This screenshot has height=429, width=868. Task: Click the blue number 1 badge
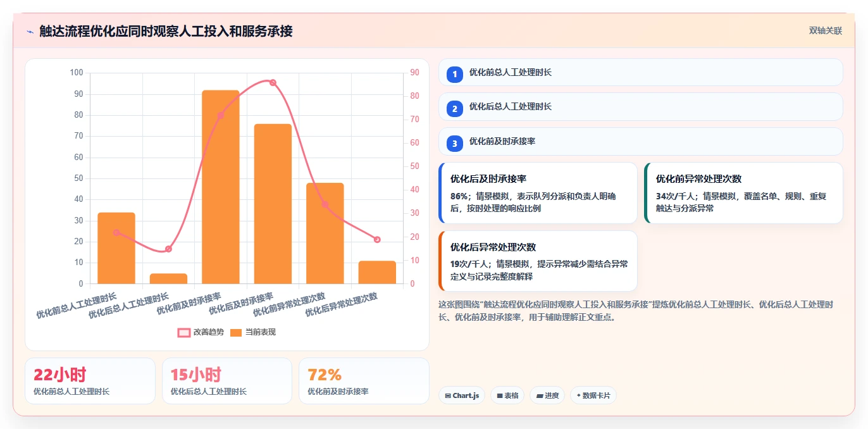pos(454,74)
